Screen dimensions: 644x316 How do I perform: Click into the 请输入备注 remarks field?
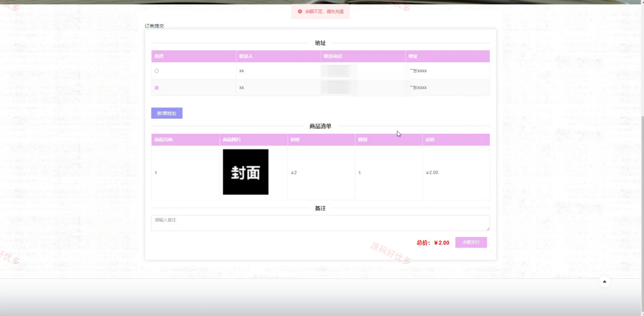point(320,223)
